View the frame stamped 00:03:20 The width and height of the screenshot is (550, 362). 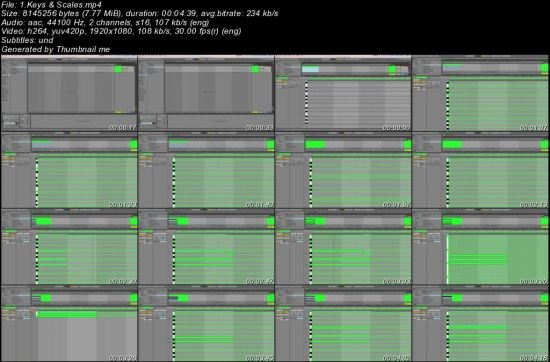click(x=480, y=247)
